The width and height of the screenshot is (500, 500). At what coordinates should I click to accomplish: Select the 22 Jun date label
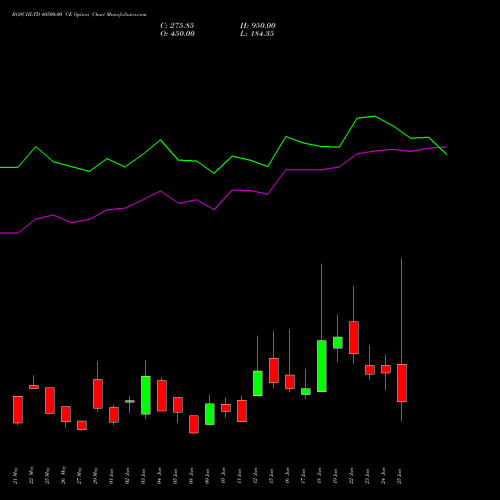(x=352, y=476)
